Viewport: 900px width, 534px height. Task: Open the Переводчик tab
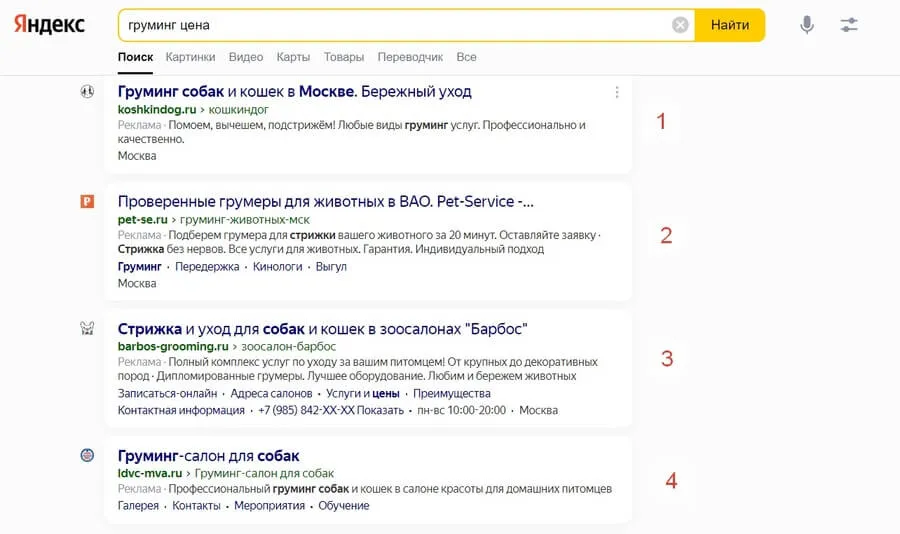click(x=410, y=57)
